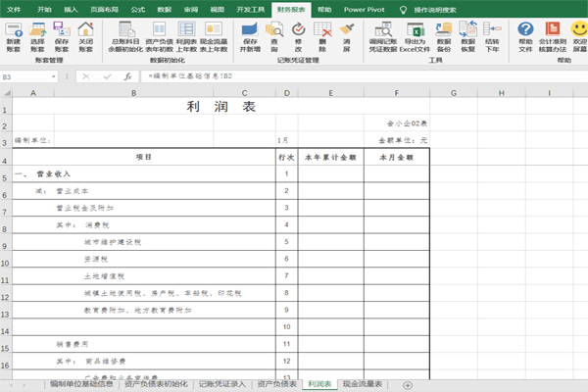Open 利润表上年数 initialization
Image resolution: width=588 pixels, height=392 pixels.
[x=186, y=37]
